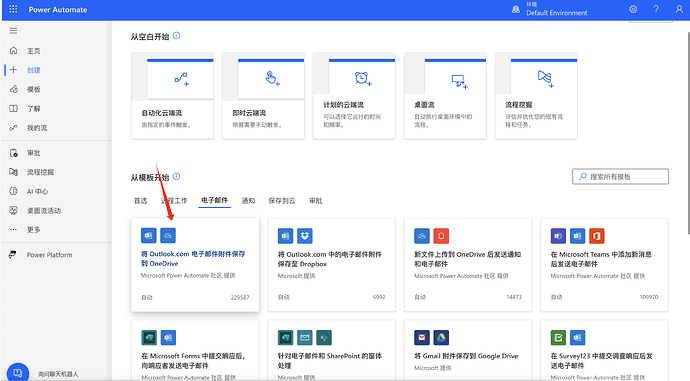The width and height of the screenshot is (690, 381).
Task: Open Microsoft Forms response email template
Action: click(x=195, y=351)
